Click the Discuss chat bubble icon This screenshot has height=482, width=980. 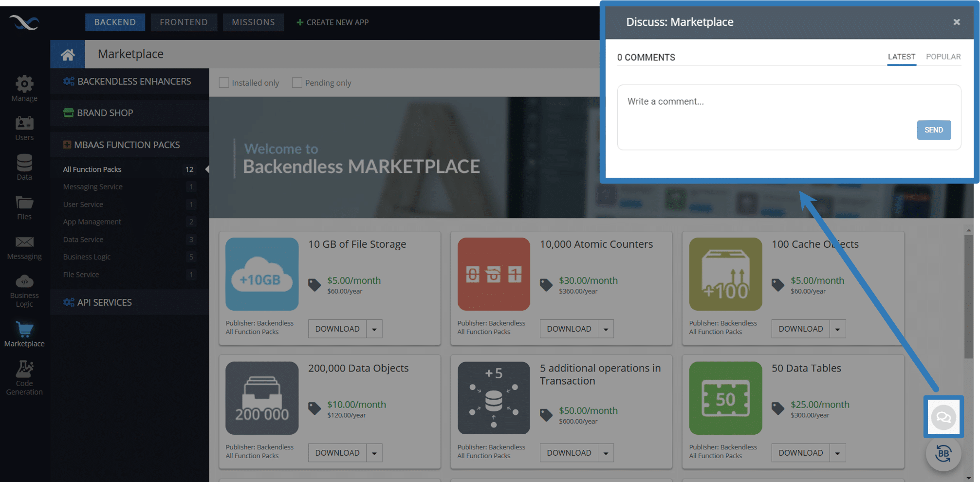pos(943,417)
